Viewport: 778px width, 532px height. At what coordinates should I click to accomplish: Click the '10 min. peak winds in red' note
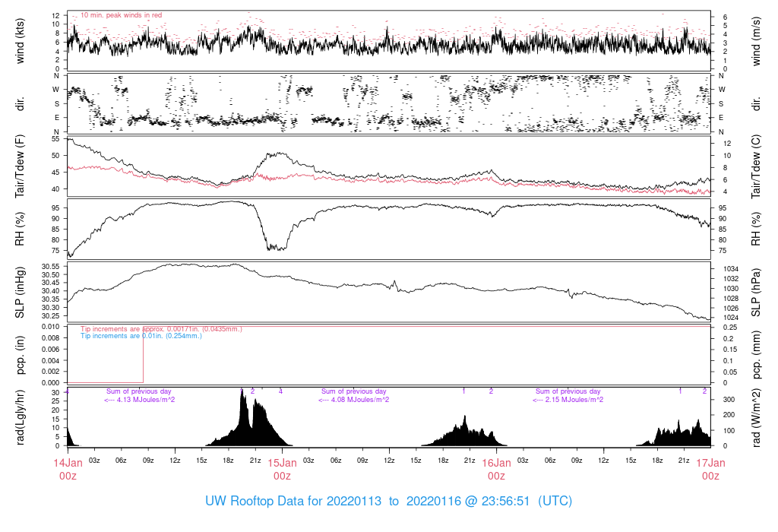pos(121,15)
